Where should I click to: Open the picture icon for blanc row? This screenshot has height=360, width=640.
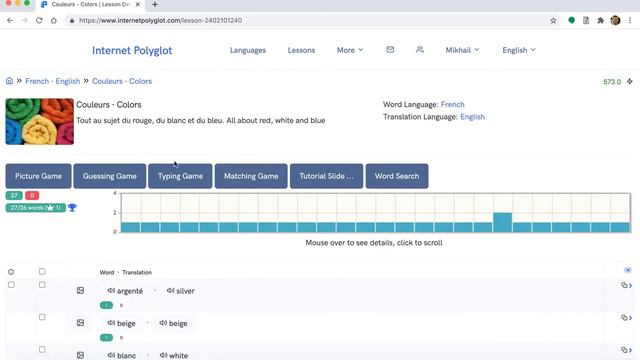[x=80, y=355]
